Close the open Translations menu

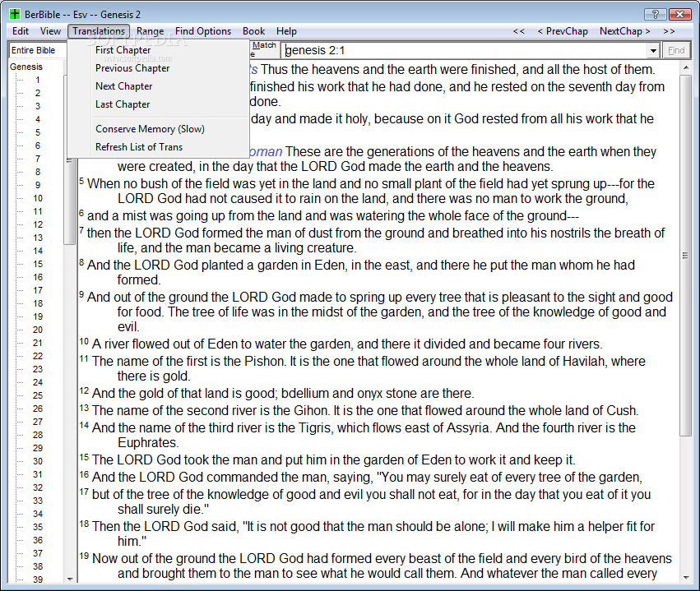[99, 31]
